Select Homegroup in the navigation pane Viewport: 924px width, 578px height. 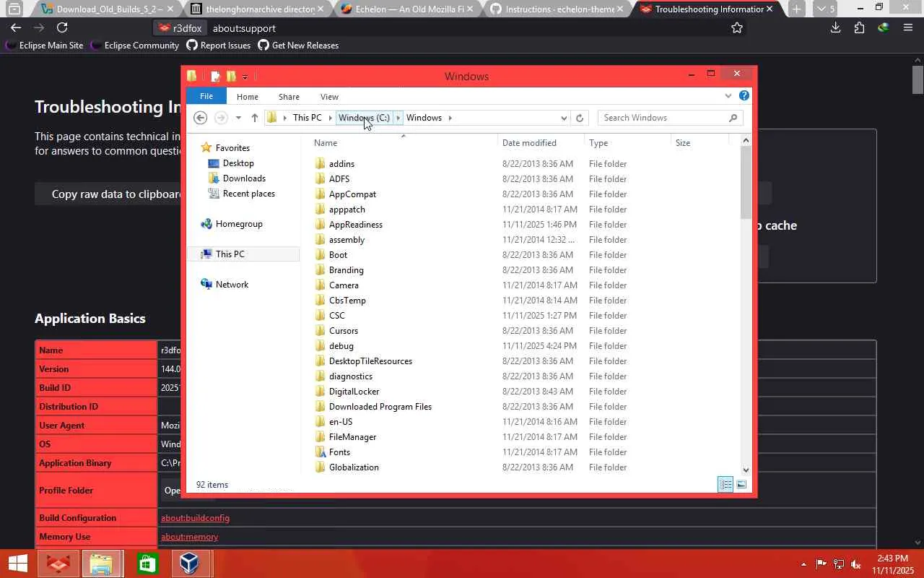tap(238, 224)
